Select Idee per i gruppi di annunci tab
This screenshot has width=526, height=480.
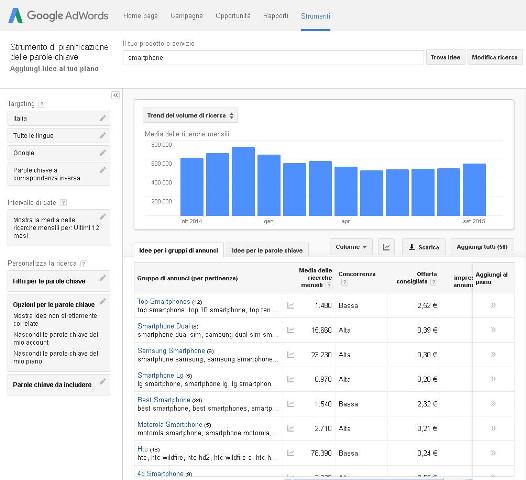tap(178, 250)
